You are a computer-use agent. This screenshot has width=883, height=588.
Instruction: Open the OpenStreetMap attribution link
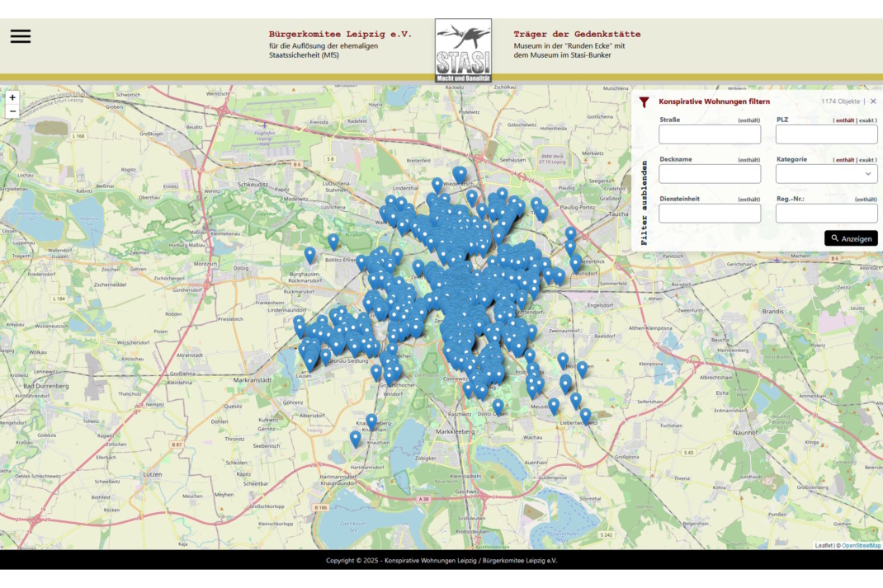[x=861, y=545]
